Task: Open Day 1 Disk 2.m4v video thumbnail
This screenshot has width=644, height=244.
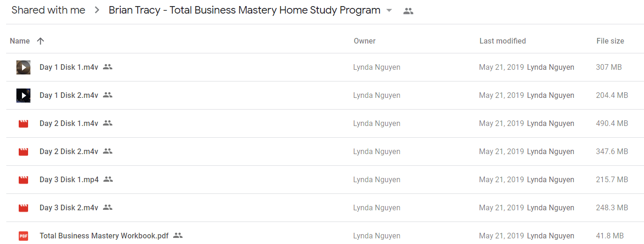Action: (x=23, y=96)
